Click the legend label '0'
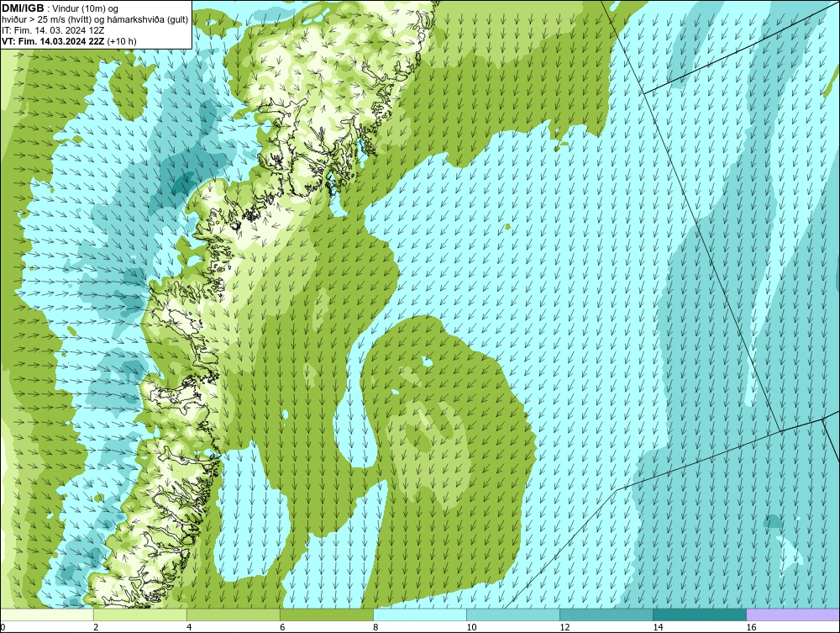This screenshot has height=633, width=840. click(3, 627)
